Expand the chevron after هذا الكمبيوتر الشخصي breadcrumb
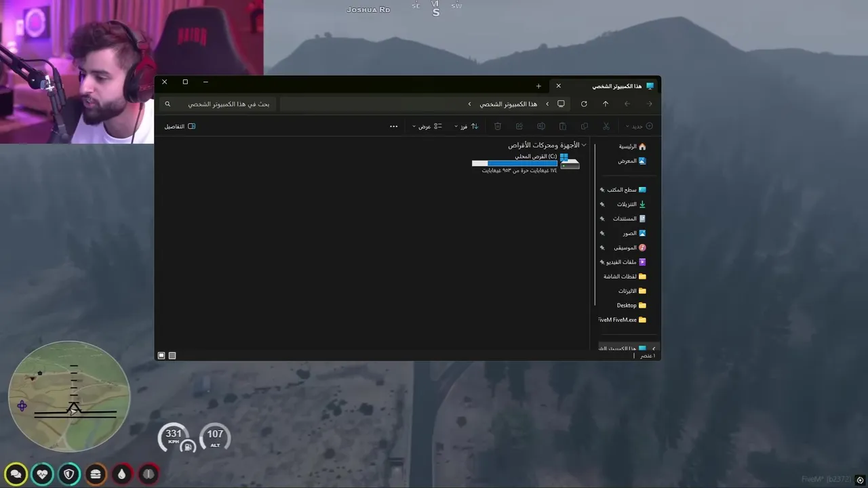 [x=469, y=104]
